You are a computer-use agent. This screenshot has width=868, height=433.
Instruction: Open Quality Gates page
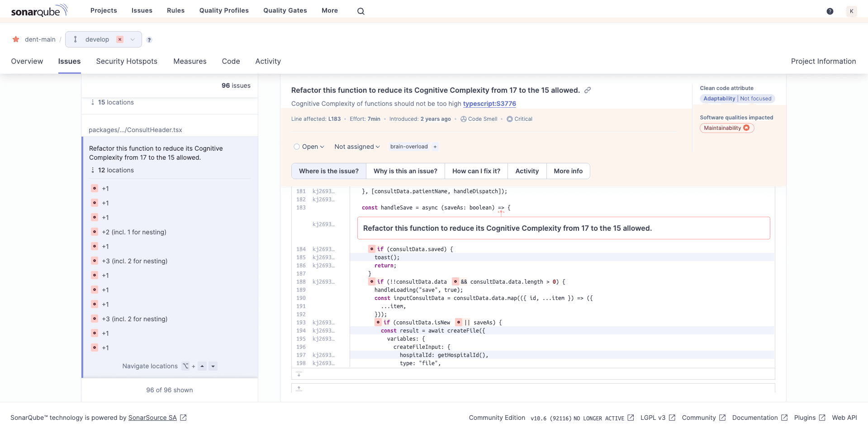[x=285, y=10]
